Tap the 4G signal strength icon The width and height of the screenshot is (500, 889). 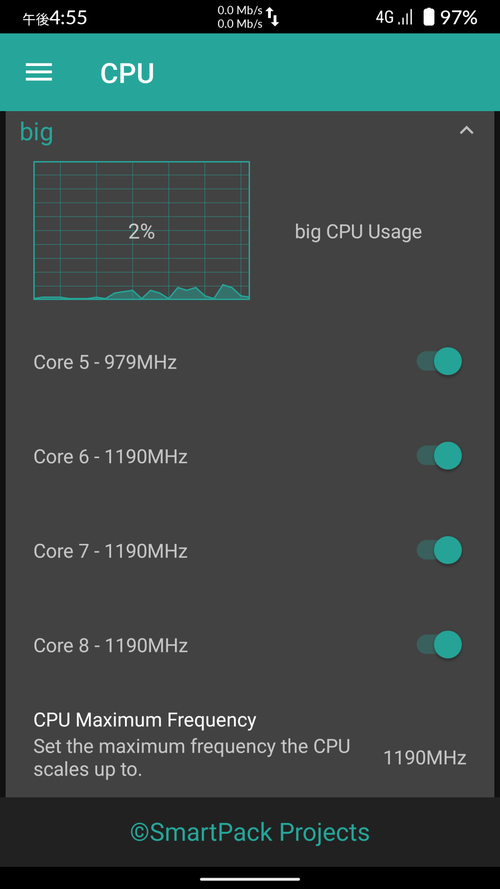[394, 18]
